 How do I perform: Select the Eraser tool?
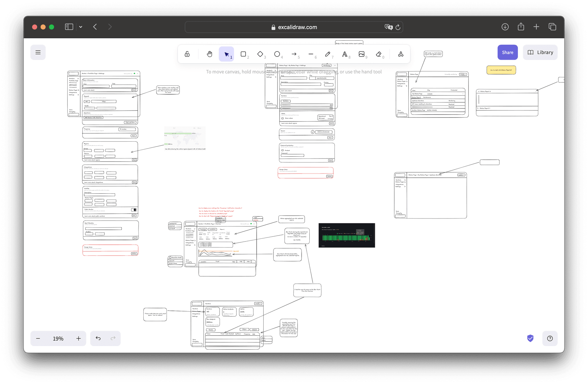[379, 54]
